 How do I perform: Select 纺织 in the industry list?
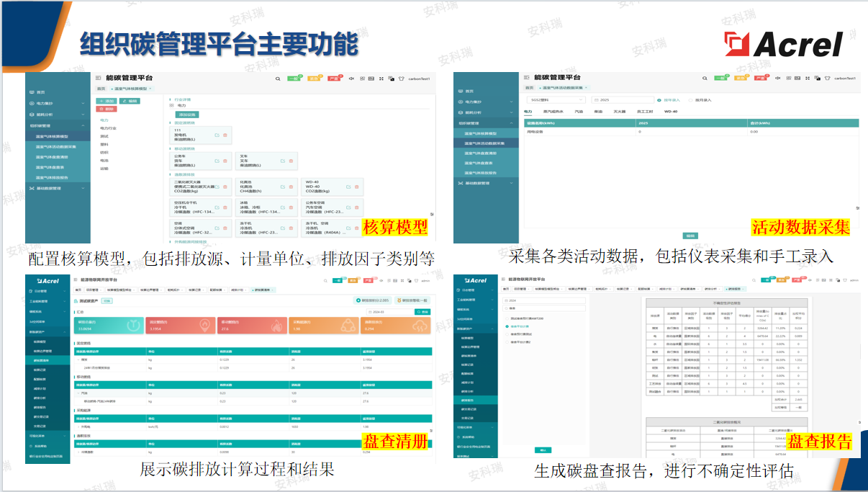pos(104,153)
